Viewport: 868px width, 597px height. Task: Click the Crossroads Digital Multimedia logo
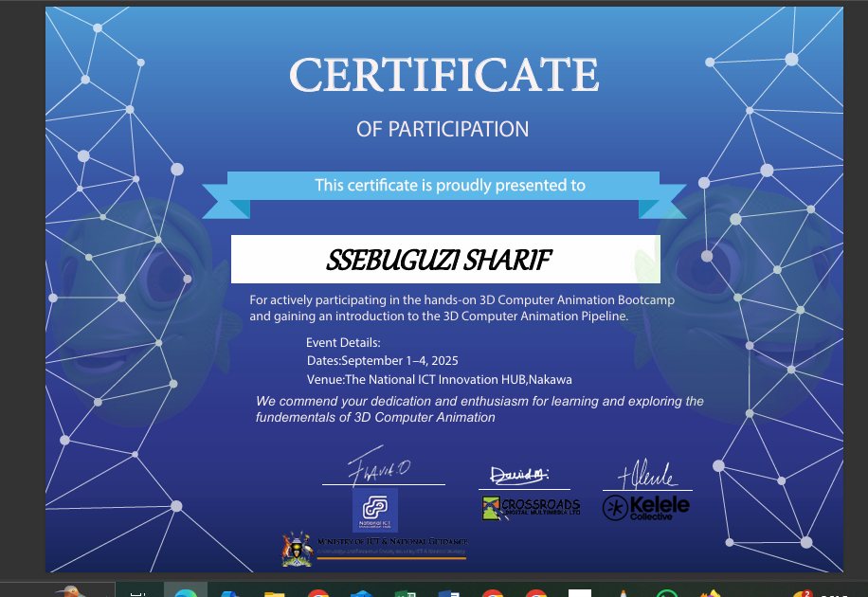[x=531, y=508]
